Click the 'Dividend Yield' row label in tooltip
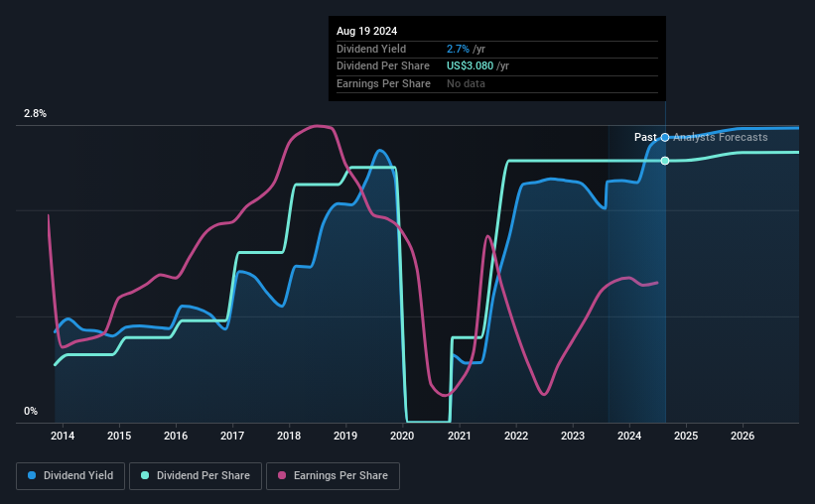Viewport: 815px width, 504px height. click(x=371, y=49)
